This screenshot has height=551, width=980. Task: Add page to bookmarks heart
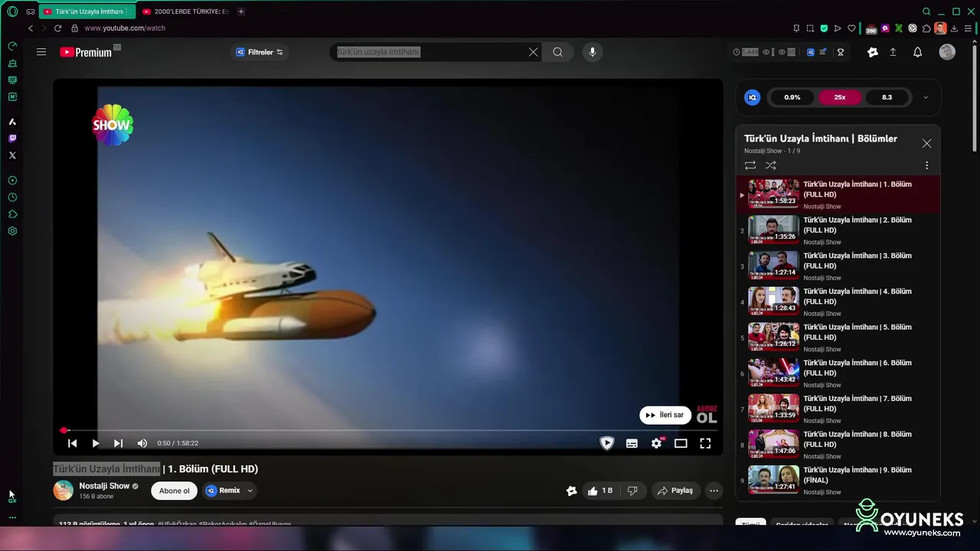(x=851, y=28)
